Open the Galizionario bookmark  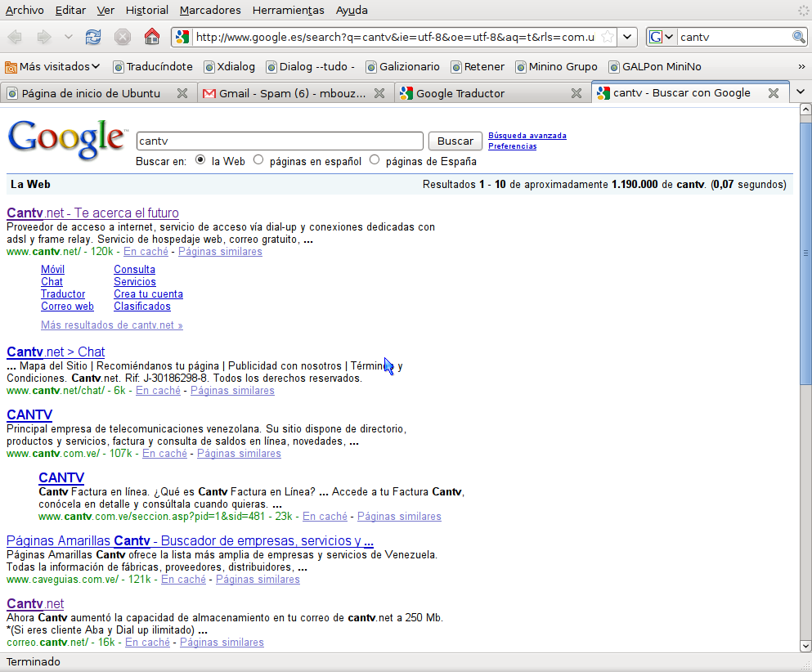click(x=402, y=67)
